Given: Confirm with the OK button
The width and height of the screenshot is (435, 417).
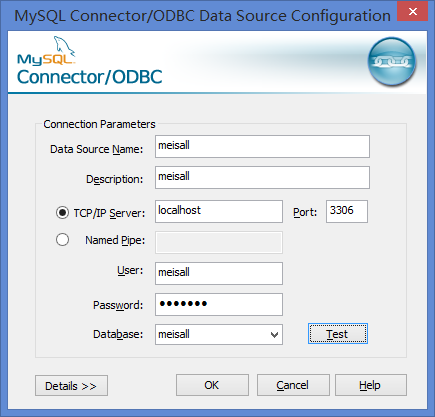Looking at the screenshot, I should (212, 385).
